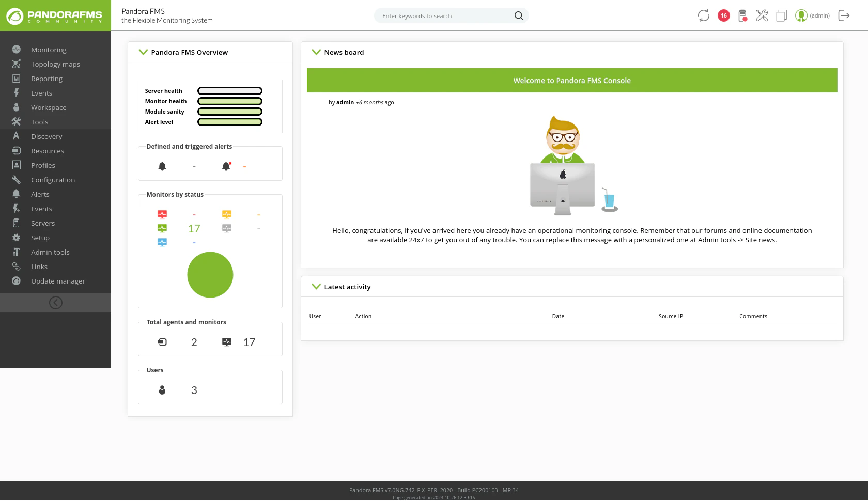The image size is (868, 501).
Task: Open the red 16 notifications badge
Action: click(724, 15)
